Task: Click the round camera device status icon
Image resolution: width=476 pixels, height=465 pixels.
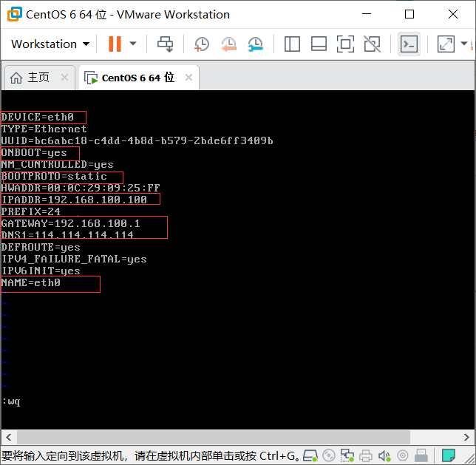Action: (403, 455)
